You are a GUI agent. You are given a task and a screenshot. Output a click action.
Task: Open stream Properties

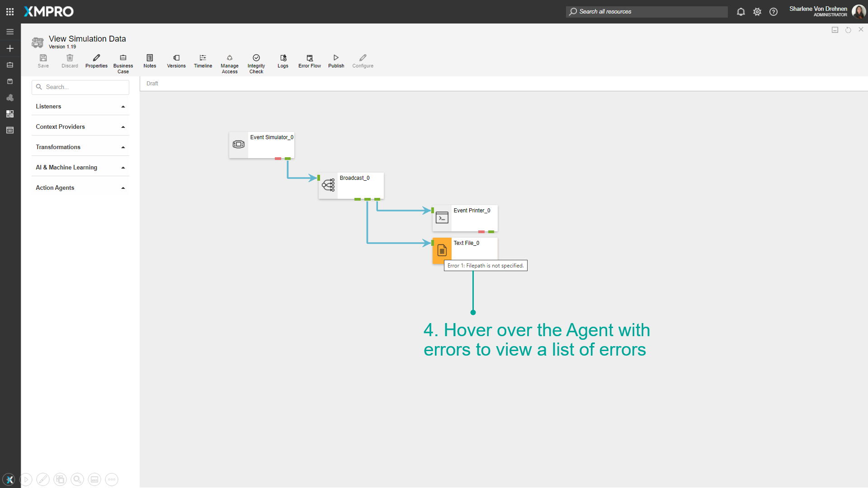[x=96, y=58]
